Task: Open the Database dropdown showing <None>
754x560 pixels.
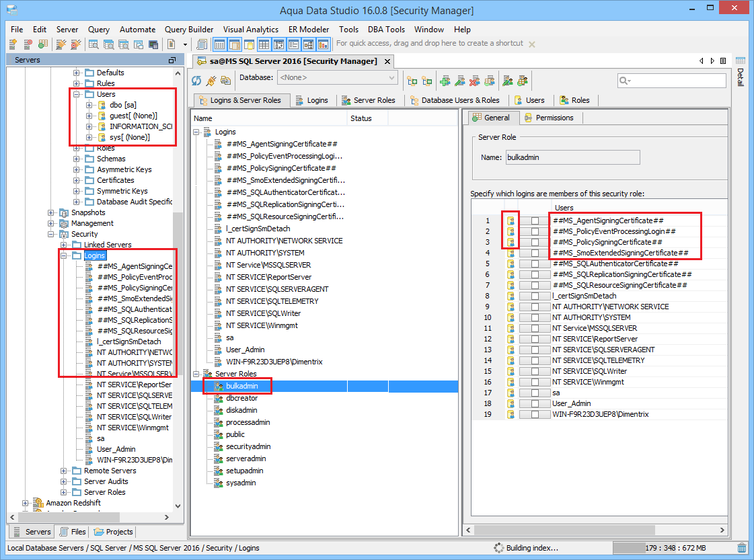Action: click(338, 77)
